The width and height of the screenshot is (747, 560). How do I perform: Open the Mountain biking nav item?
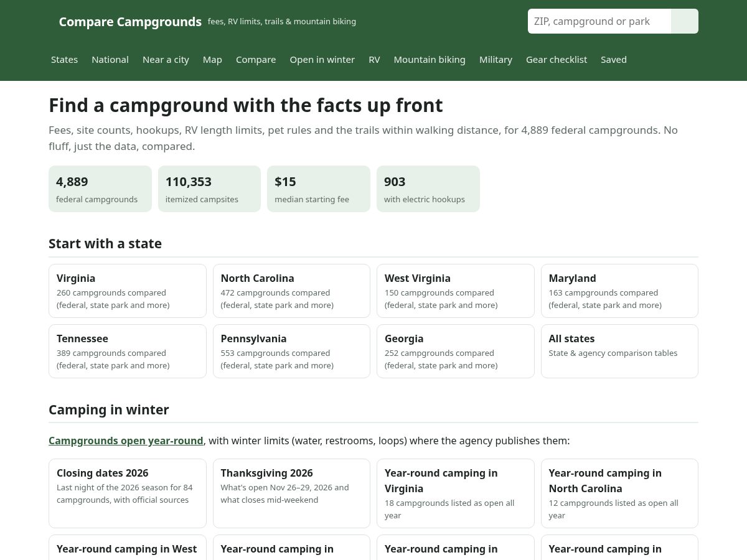click(x=430, y=60)
